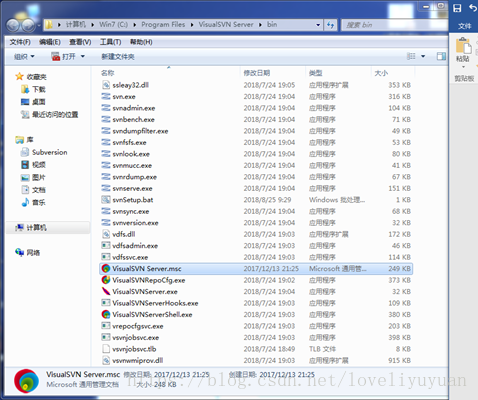The height and width of the screenshot is (400, 478).
Task: Click the refresh button beside address bar
Action: click(x=330, y=25)
